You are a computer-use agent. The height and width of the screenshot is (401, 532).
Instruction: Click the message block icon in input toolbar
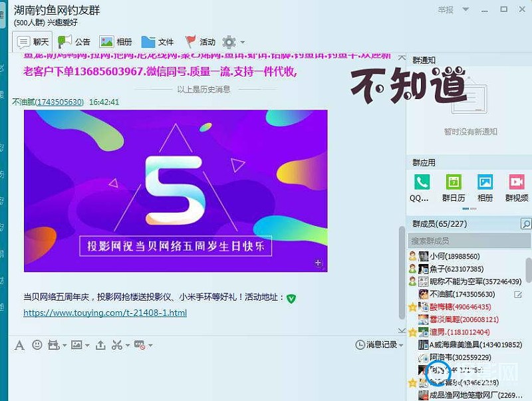tap(140, 345)
